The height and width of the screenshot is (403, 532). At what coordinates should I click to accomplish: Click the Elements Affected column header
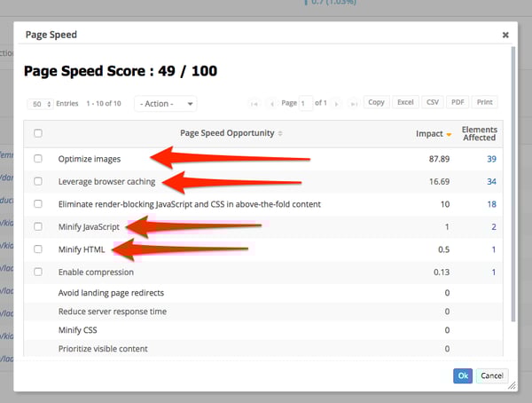click(479, 133)
